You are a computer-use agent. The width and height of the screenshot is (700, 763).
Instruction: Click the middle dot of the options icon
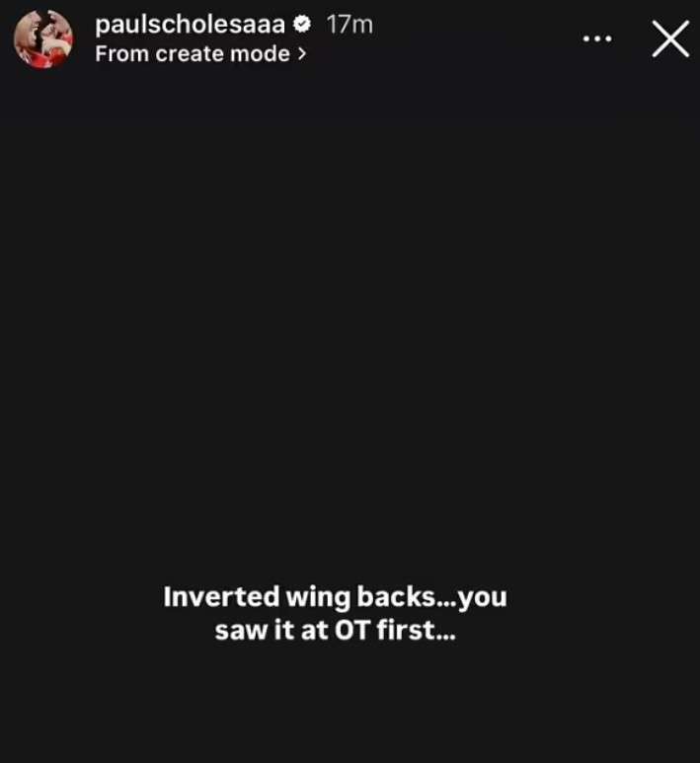click(x=597, y=38)
